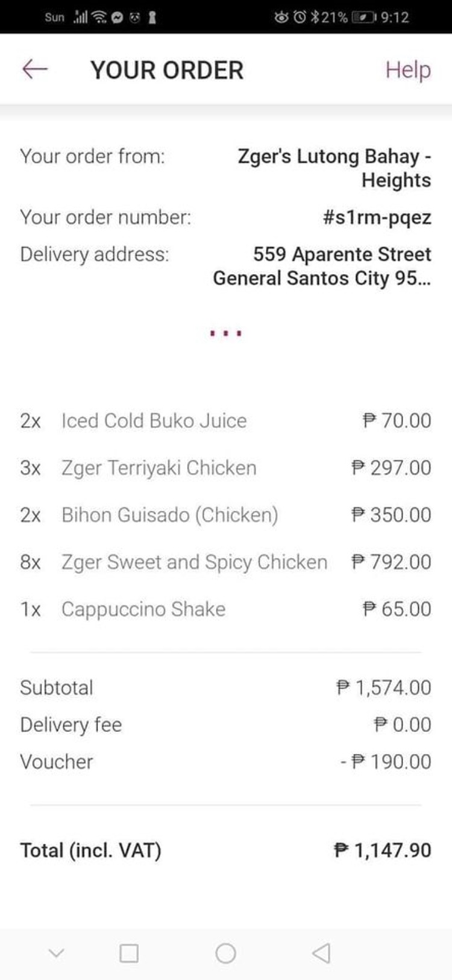Tap the Messenger notification icon
This screenshot has width=452, height=980.
pyautogui.click(x=118, y=17)
